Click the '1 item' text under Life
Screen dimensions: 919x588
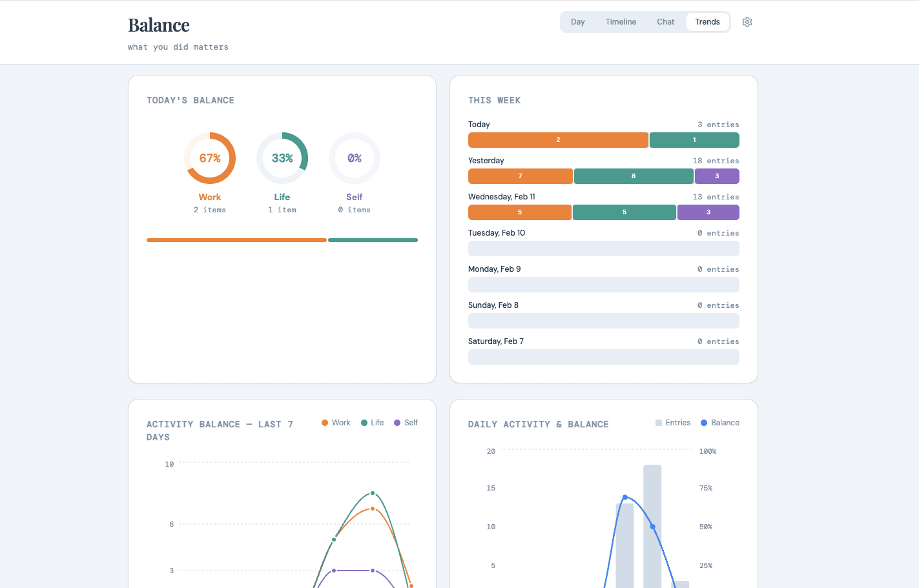pyautogui.click(x=282, y=210)
